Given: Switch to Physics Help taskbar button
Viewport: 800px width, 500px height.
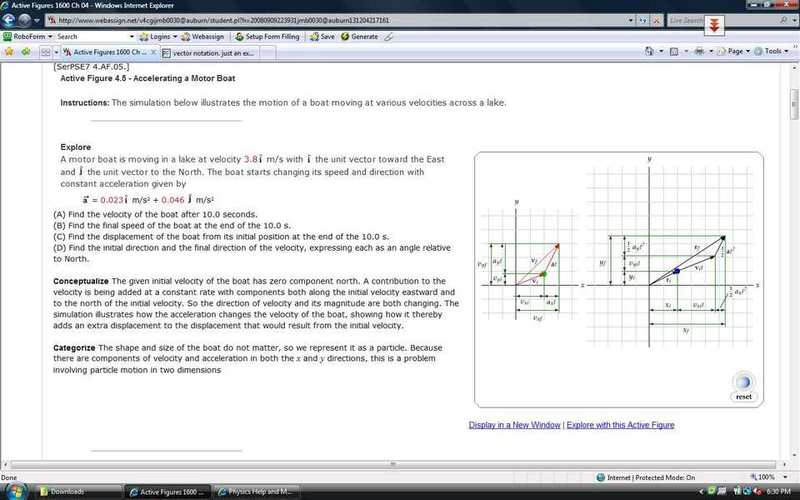Looking at the screenshot, I should click(x=255, y=492).
